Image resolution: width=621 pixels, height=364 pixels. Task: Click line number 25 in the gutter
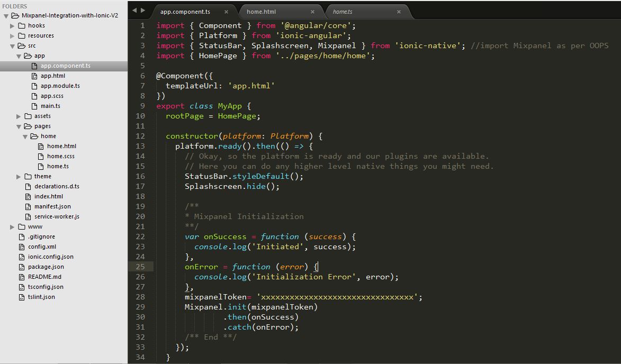pos(141,267)
